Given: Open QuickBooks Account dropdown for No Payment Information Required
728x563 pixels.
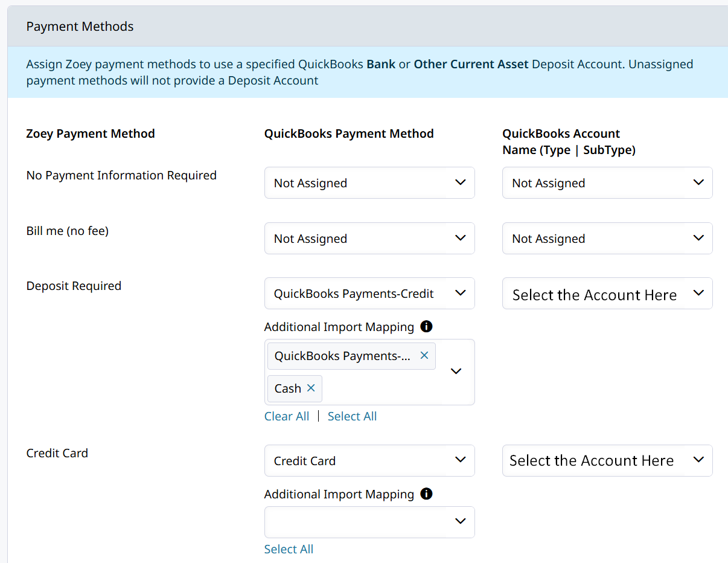Looking at the screenshot, I should (607, 183).
